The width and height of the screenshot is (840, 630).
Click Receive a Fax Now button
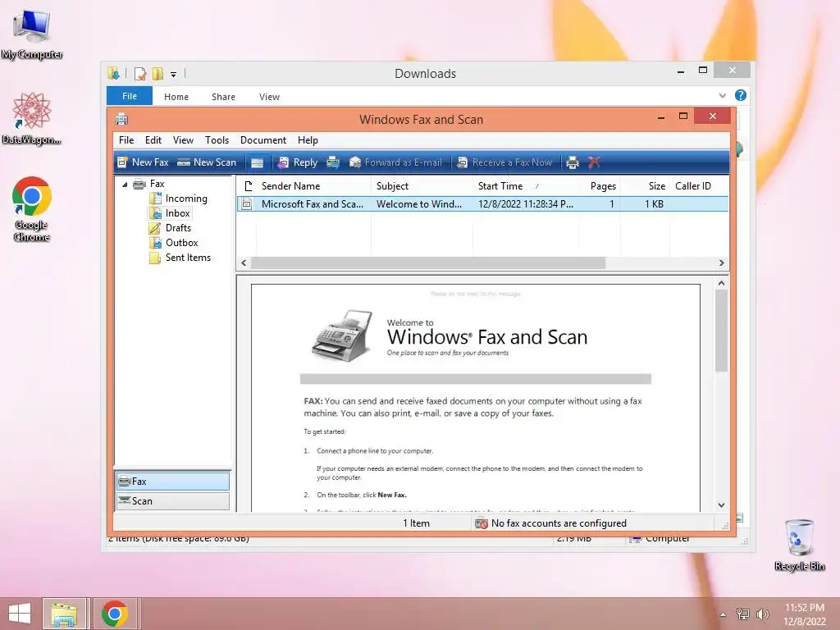[504, 162]
